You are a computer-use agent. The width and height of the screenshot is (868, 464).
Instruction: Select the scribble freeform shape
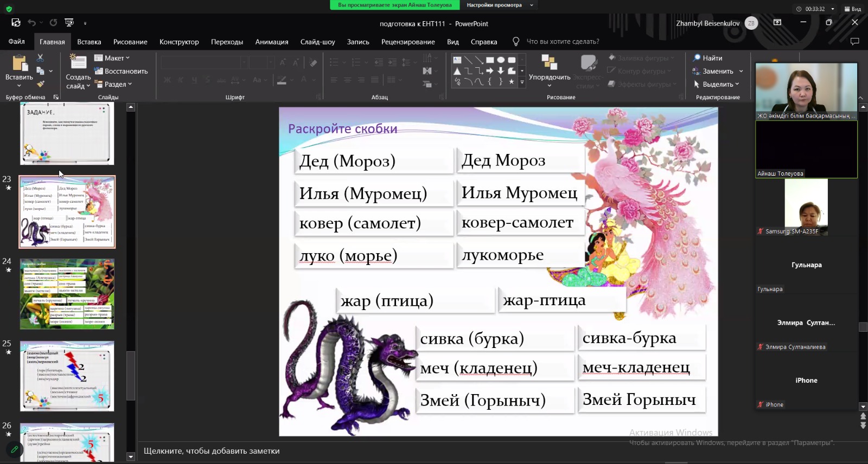(457, 82)
